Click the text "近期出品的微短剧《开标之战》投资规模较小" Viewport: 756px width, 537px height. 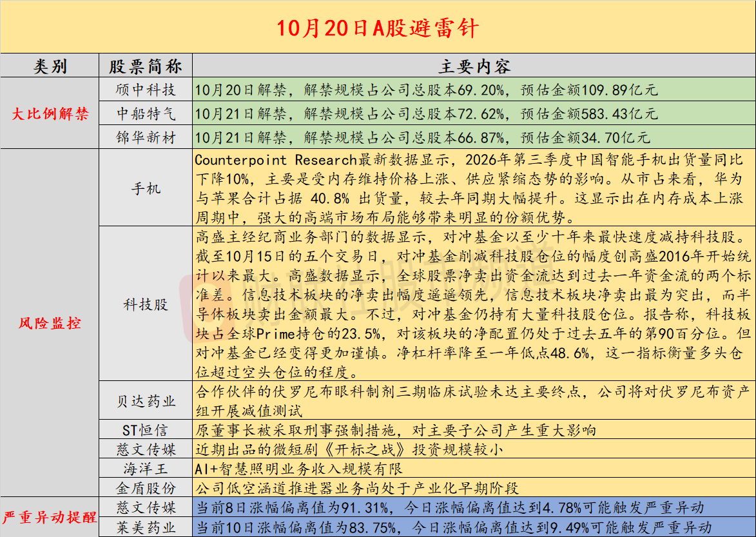349,449
